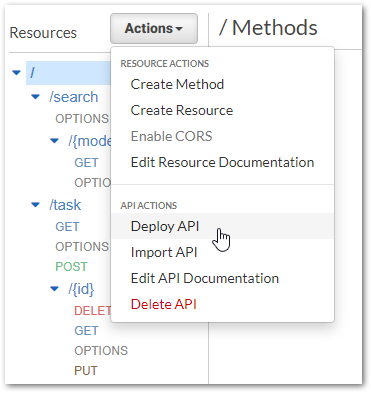Screen dimensions: 371x393
Task: Select Edit Resource Documentation
Action: tap(222, 162)
